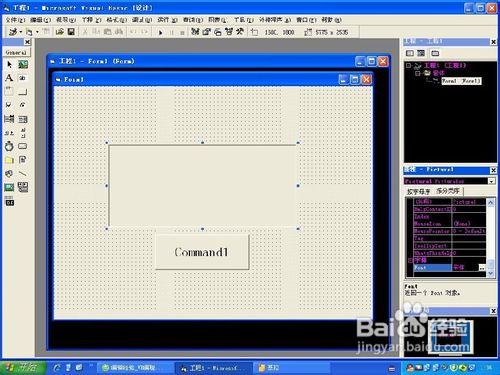The image size is (500, 375).
Task: Select the Line control tool
Action: 23,173
